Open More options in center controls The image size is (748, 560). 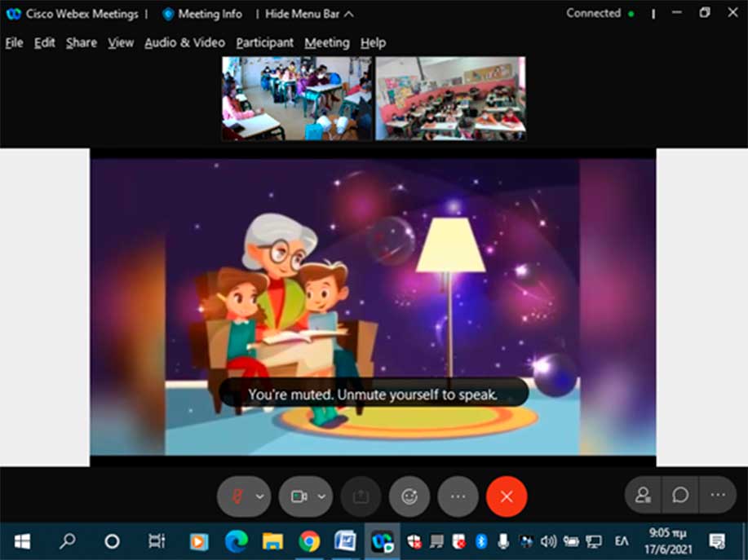click(458, 496)
